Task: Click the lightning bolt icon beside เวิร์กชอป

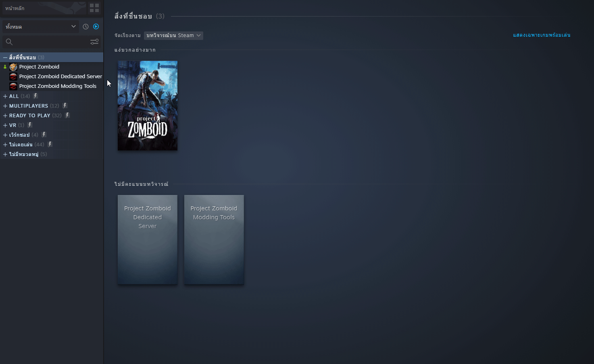Action: coord(44,135)
